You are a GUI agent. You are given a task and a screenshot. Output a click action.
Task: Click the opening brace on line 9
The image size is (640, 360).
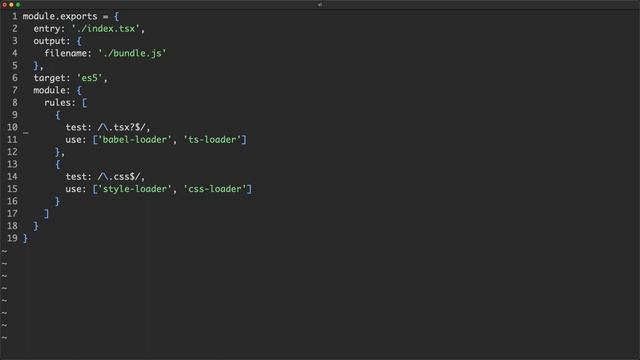[58, 115]
